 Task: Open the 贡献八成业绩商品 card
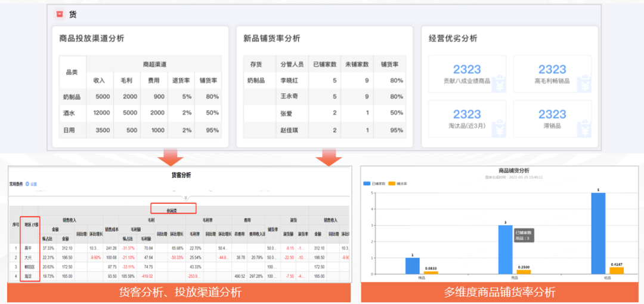coord(467,75)
